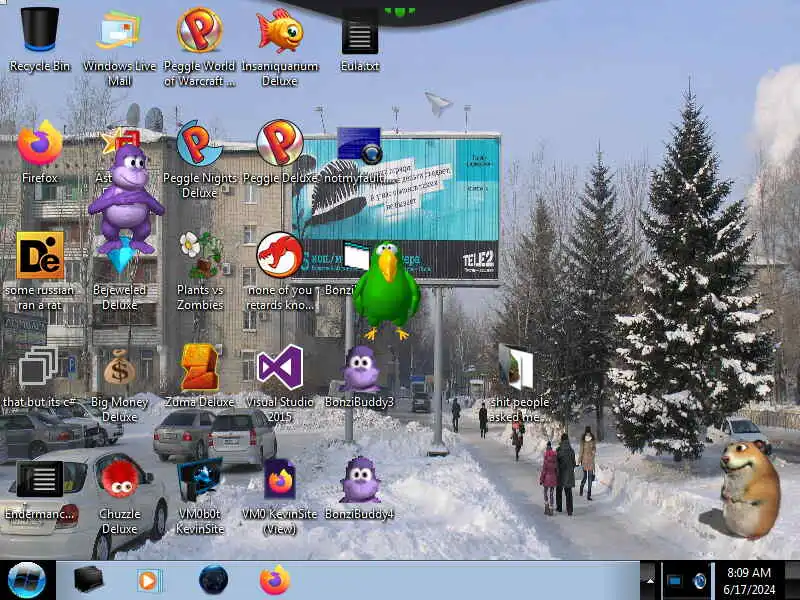
Task: Click the Show Desktop strip past the clock
Action: coord(792,581)
